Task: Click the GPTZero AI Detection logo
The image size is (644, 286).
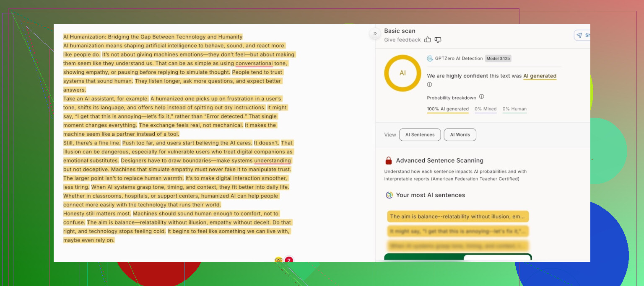Action: pos(430,59)
